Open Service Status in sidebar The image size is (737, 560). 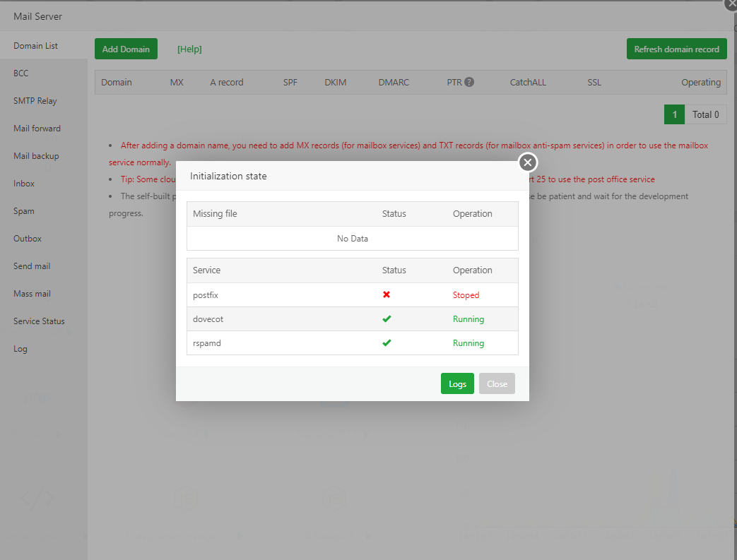[44, 321]
